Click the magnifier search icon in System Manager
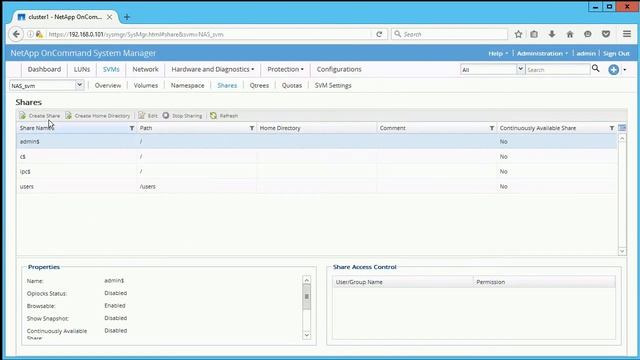Image resolution: width=640 pixels, height=360 pixels. pyautogui.click(x=596, y=69)
